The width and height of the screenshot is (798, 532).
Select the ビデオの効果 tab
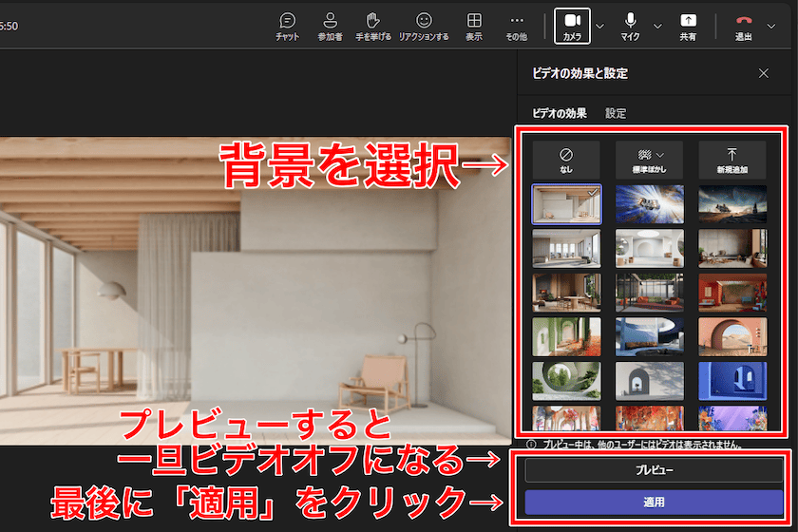coord(559,113)
